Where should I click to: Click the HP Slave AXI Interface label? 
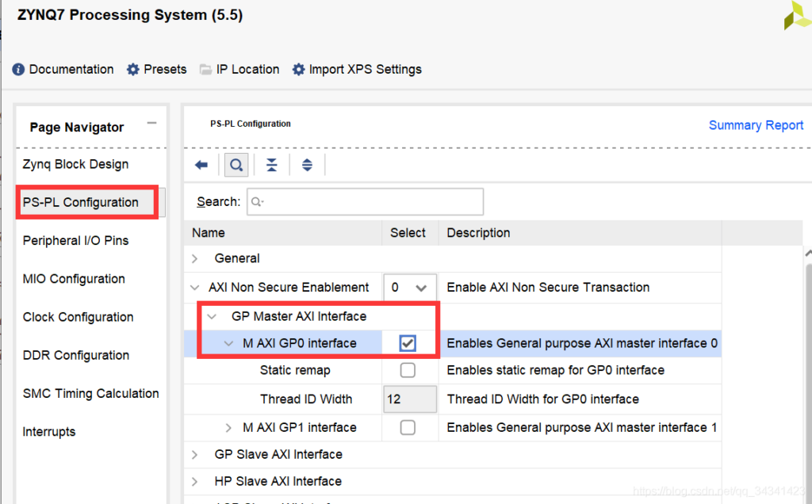click(x=278, y=481)
